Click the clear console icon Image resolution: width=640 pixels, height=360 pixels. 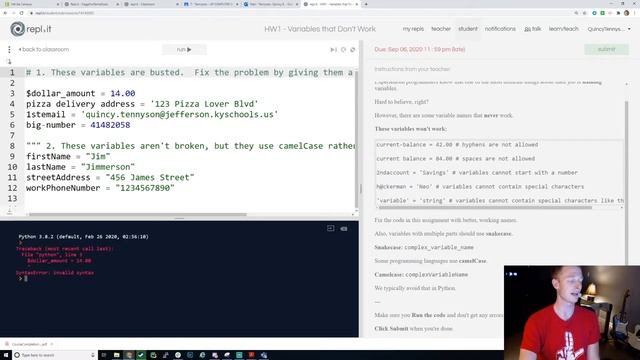pos(344,229)
